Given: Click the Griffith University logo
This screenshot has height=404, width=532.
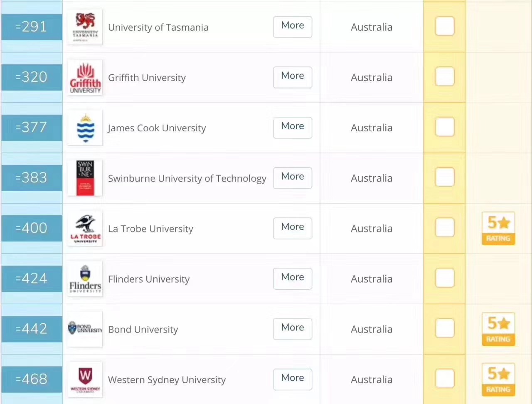Looking at the screenshot, I should [x=85, y=77].
